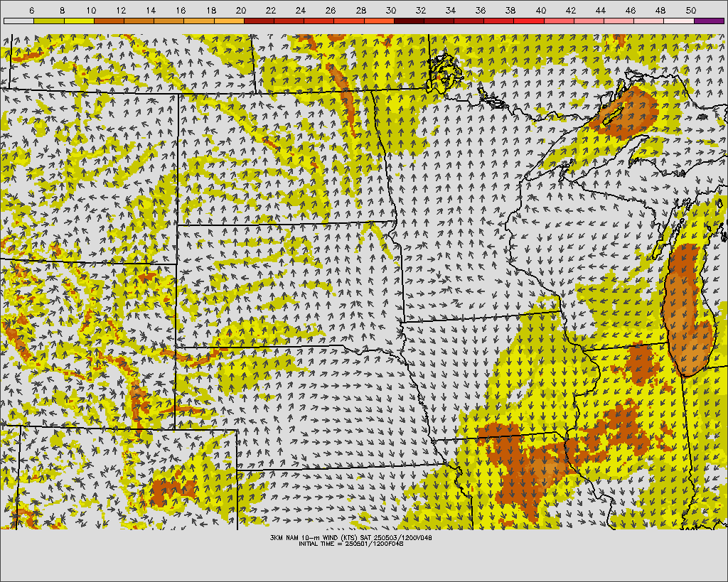The image size is (728, 582).
Task: Click the 32–34 knots dark maroon segment
Action: 439,21
